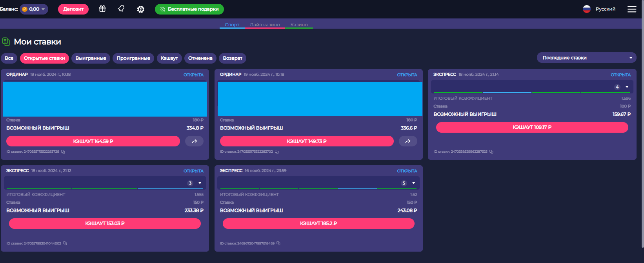This screenshot has width=644, height=263.
Task: Switch to the Лайв казино tab
Action: [x=265, y=25]
